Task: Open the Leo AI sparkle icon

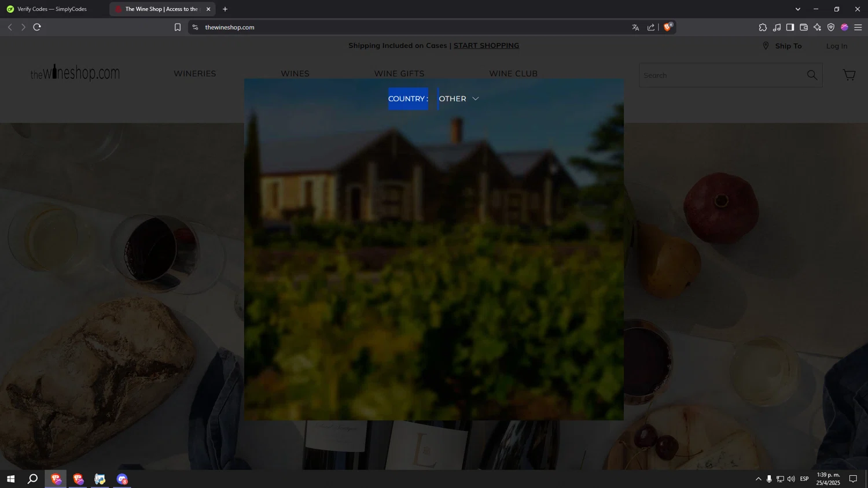Action: (x=817, y=27)
